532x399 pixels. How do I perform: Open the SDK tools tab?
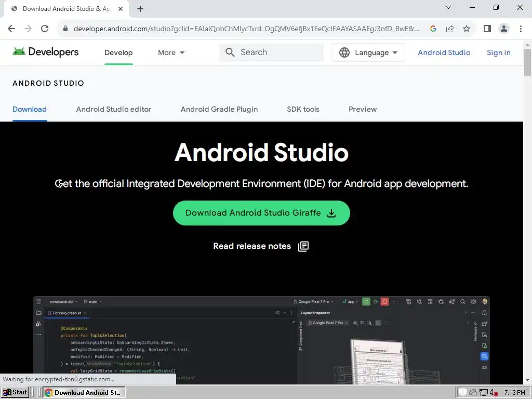pos(303,109)
